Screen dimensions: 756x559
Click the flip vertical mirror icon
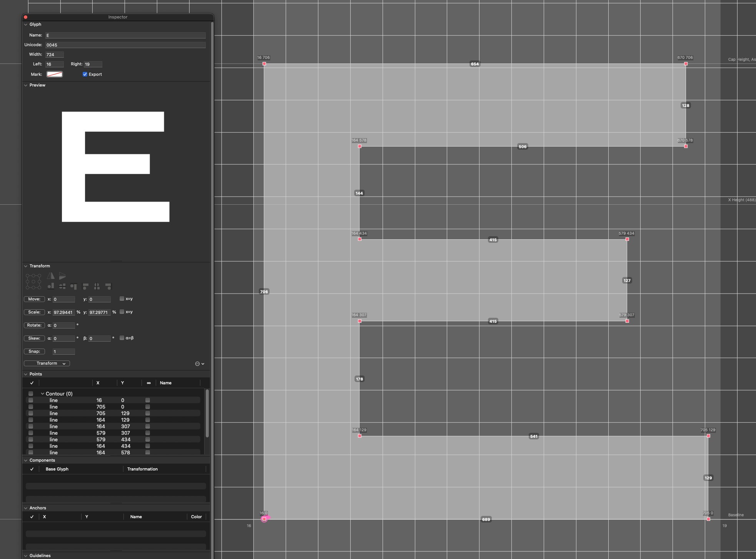(x=62, y=276)
